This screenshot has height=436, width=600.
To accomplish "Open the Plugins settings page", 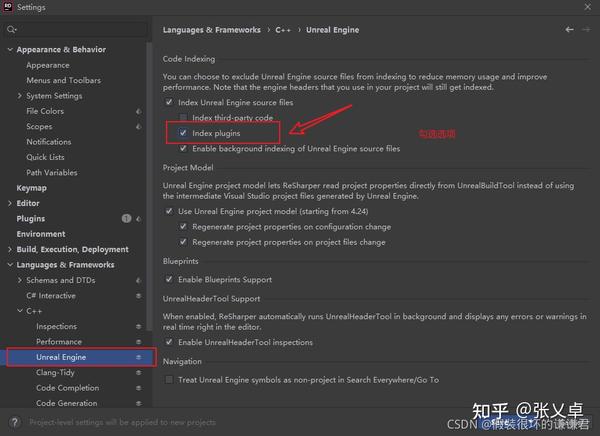I will click(x=31, y=219).
